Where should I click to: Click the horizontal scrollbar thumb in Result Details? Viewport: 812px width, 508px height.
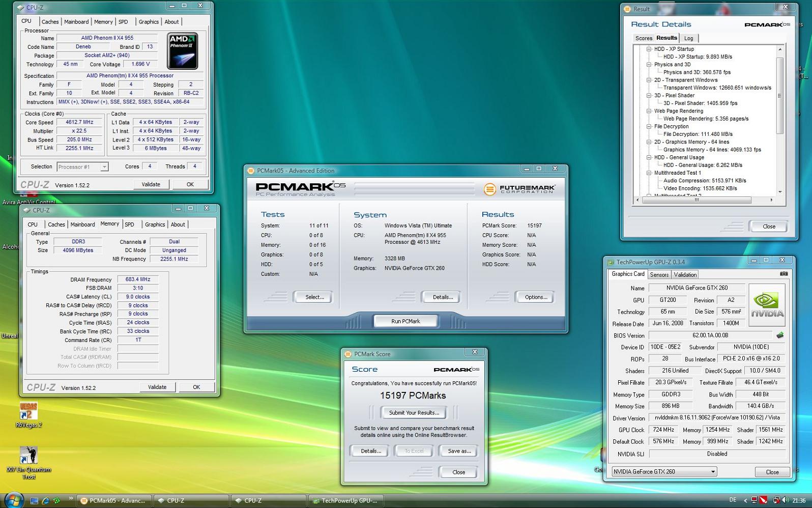pyautogui.click(x=697, y=200)
